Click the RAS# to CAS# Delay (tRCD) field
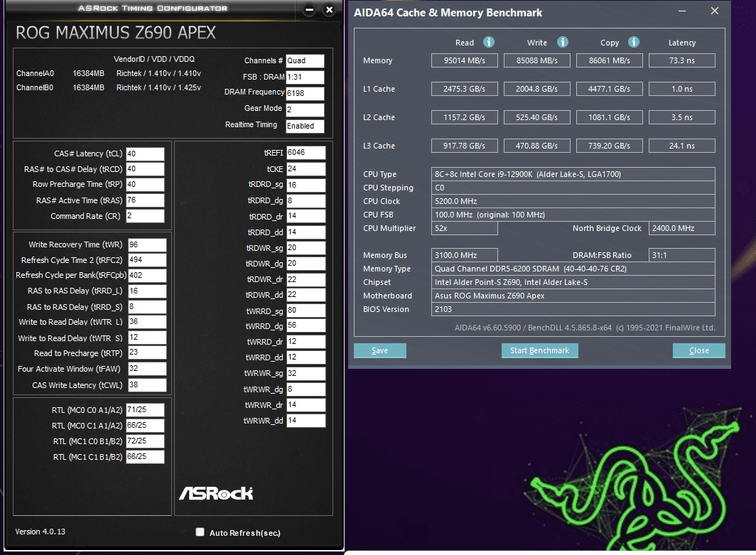 coord(145,169)
